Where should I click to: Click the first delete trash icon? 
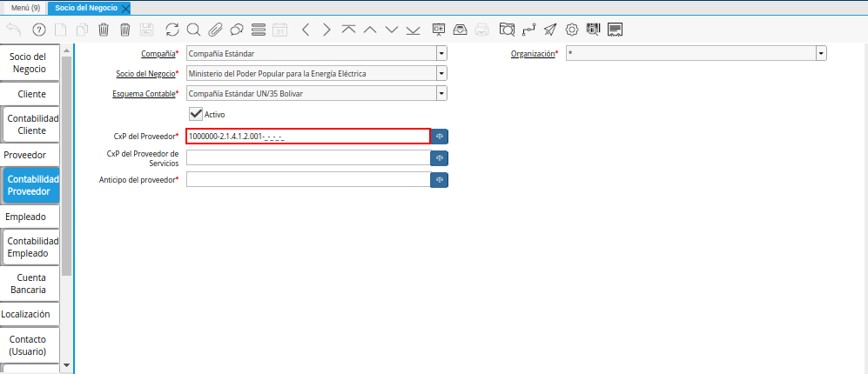point(104,30)
